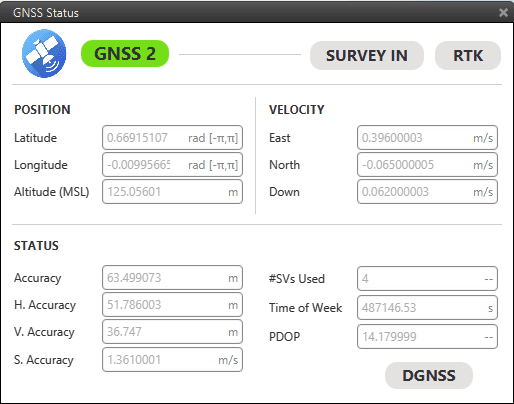This screenshot has width=514, height=404.
Task: Click the Longitude label
Action: (41, 165)
